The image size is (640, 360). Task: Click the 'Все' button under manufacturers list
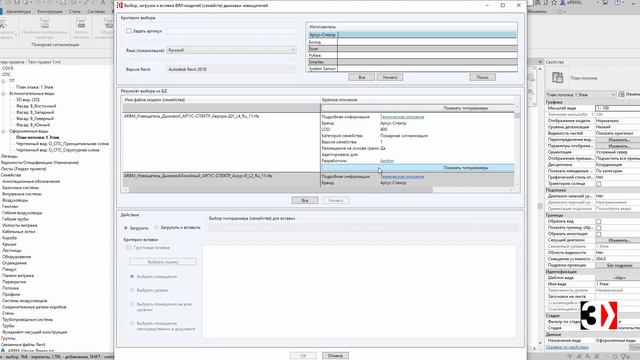tap(361, 77)
